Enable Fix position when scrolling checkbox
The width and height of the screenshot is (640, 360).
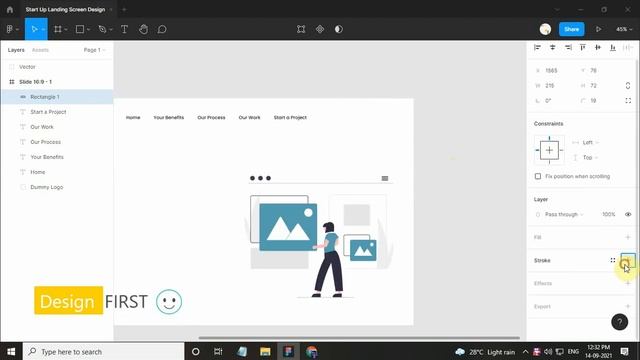pos(538,176)
